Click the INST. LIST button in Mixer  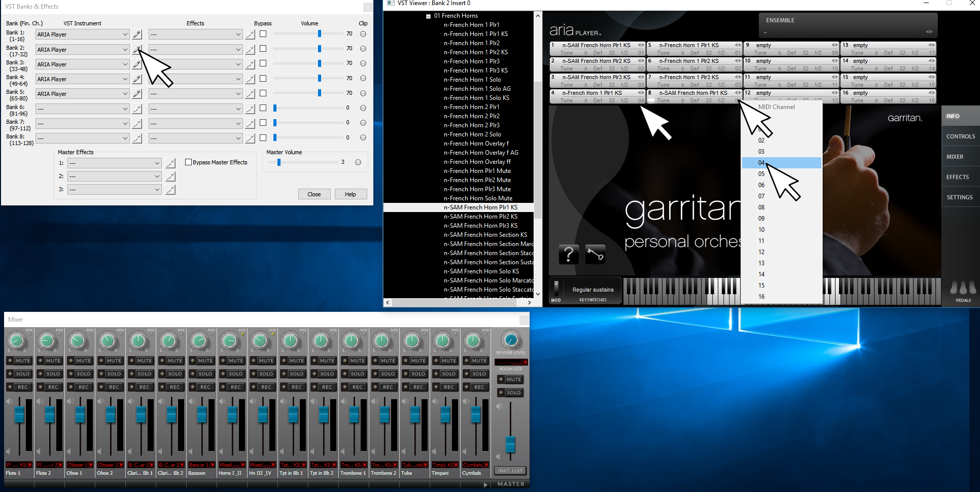[510, 471]
